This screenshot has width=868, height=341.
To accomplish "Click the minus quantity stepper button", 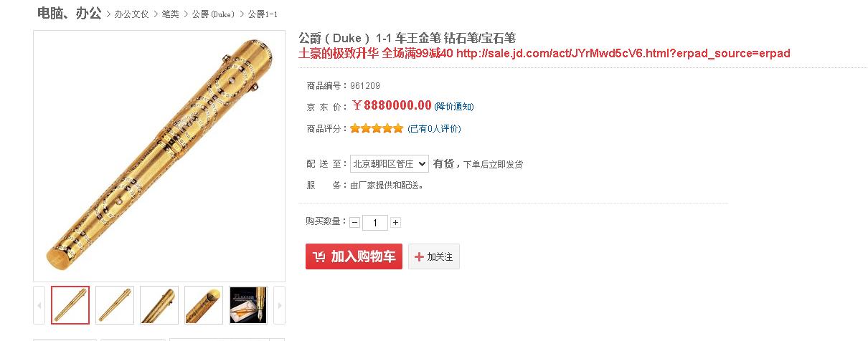I will [355, 223].
